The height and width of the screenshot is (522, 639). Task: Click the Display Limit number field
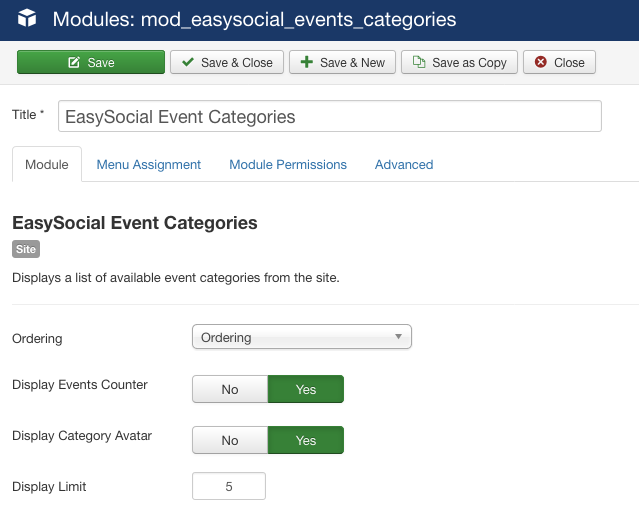pyautogui.click(x=229, y=486)
